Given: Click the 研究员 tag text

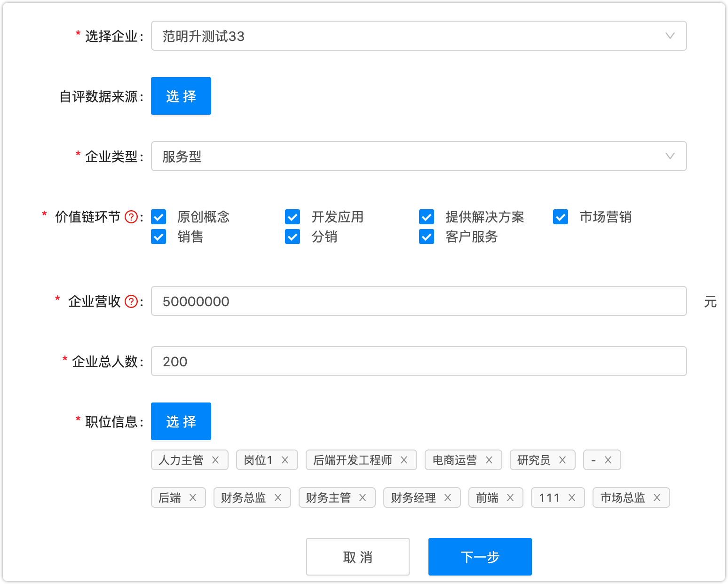Looking at the screenshot, I should pyautogui.click(x=534, y=460).
